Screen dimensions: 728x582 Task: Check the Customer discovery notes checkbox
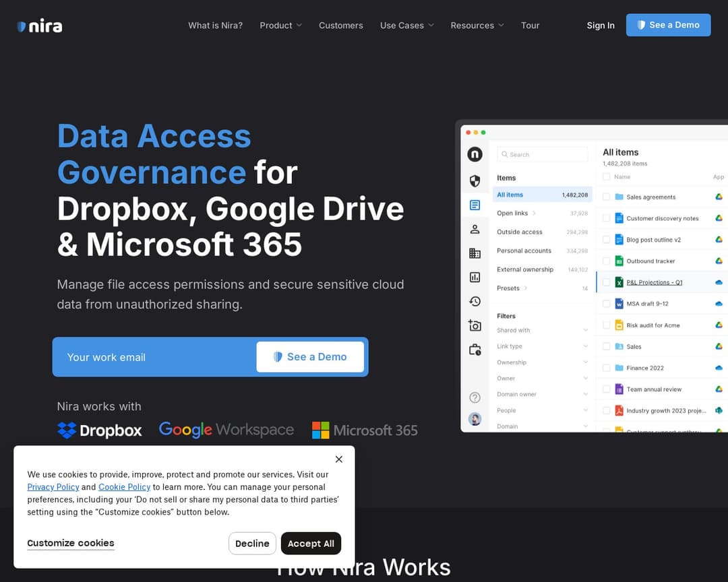tap(606, 218)
